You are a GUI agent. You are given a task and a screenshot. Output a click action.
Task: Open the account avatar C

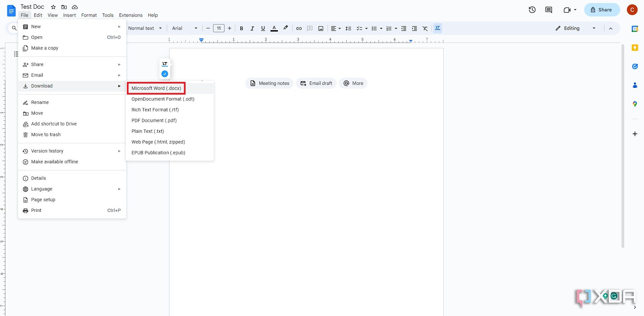(632, 10)
